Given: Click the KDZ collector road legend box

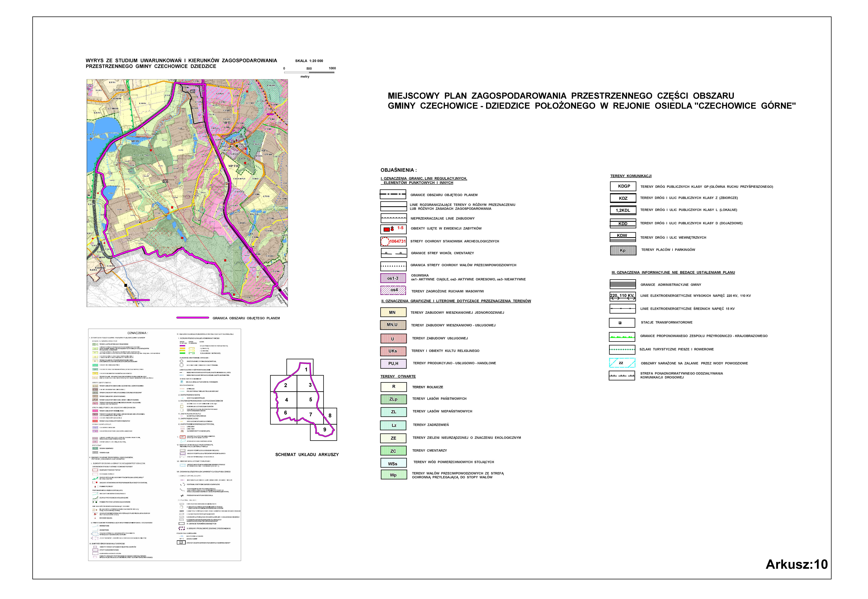Looking at the screenshot, I should [x=623, y=198].
